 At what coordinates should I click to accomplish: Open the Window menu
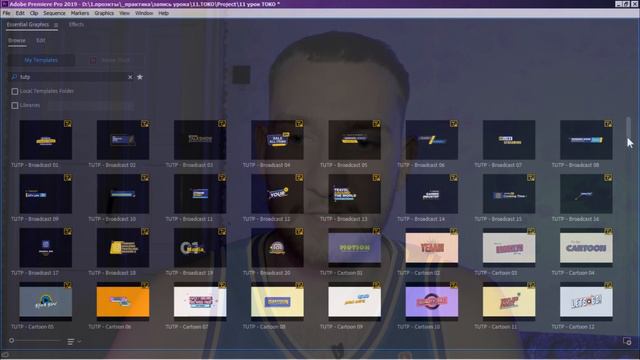pos(144,13)
